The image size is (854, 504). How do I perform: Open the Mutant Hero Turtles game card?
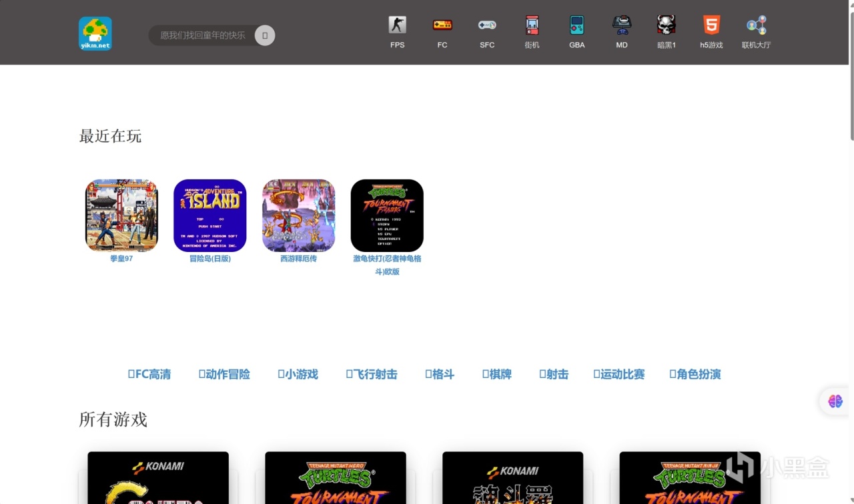coord(336,478)
